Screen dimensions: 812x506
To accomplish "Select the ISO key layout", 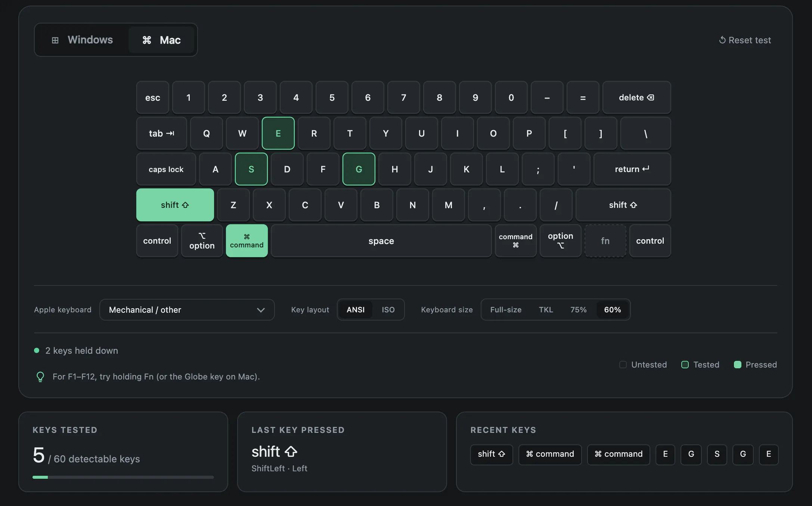I will [388, 310].
